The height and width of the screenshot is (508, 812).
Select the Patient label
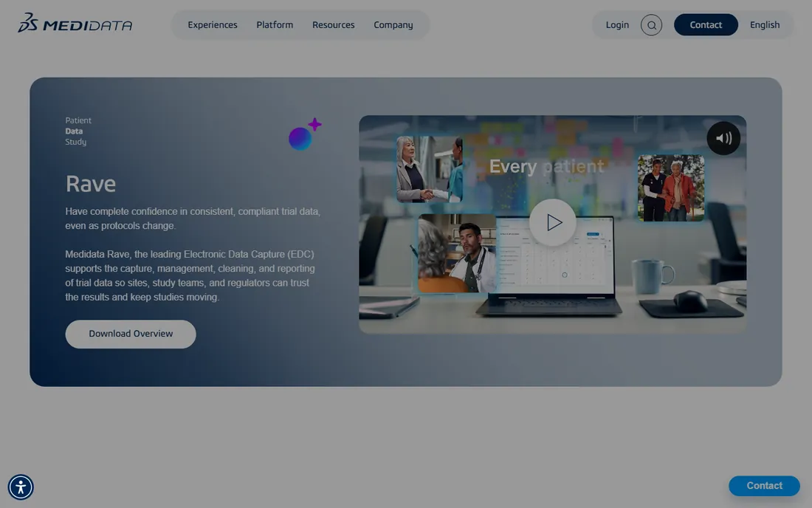tap(78, 120)
